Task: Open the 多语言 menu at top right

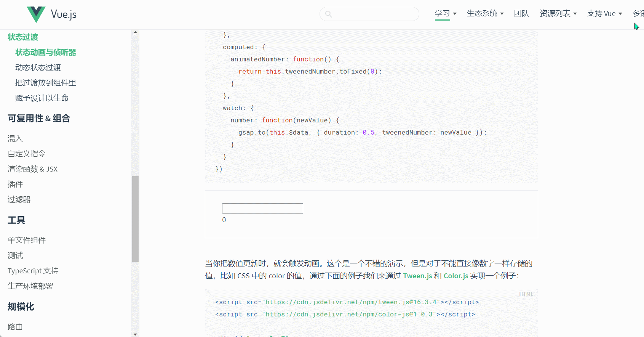Action: (638, 13)
